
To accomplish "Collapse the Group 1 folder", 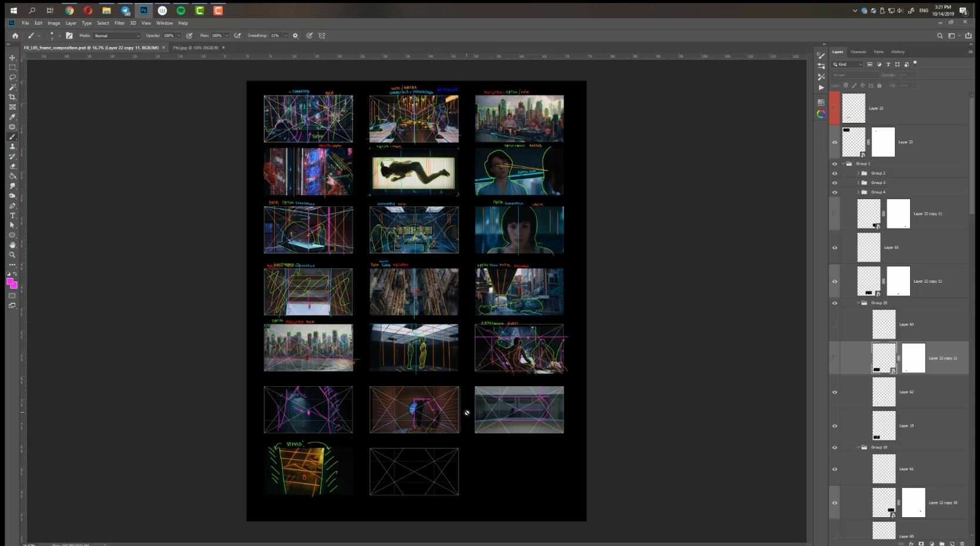I will [843, 164].
